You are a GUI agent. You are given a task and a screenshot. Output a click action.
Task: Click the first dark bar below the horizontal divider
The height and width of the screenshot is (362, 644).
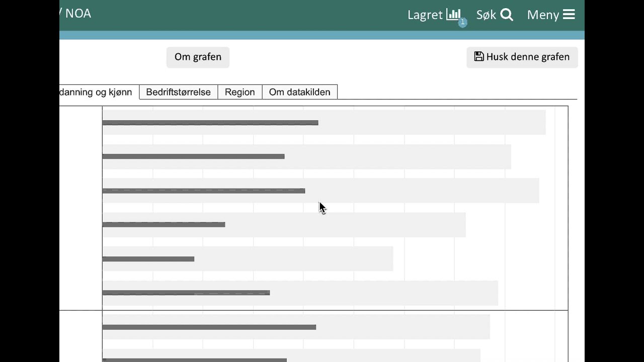[209, 327]
